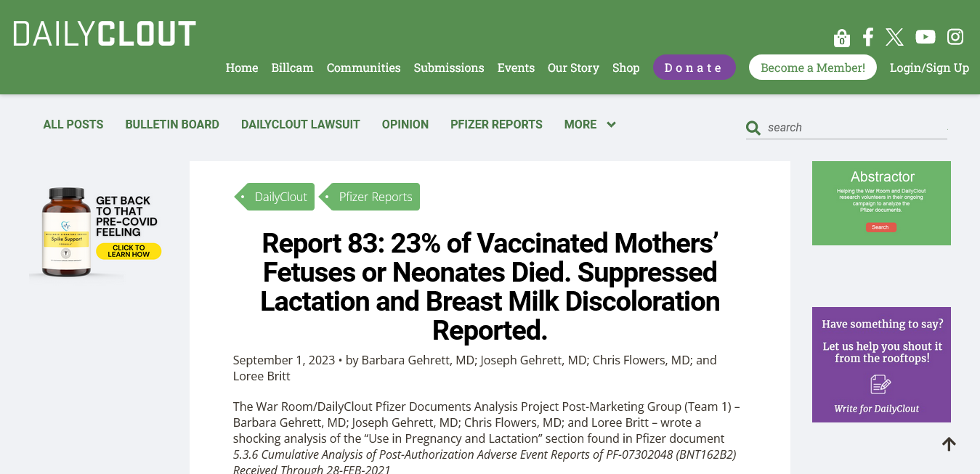Image resolution: width=980 pixels, height=474 pixels.
Task: Open the shopping bag cart icon
Action: (842, 37)
